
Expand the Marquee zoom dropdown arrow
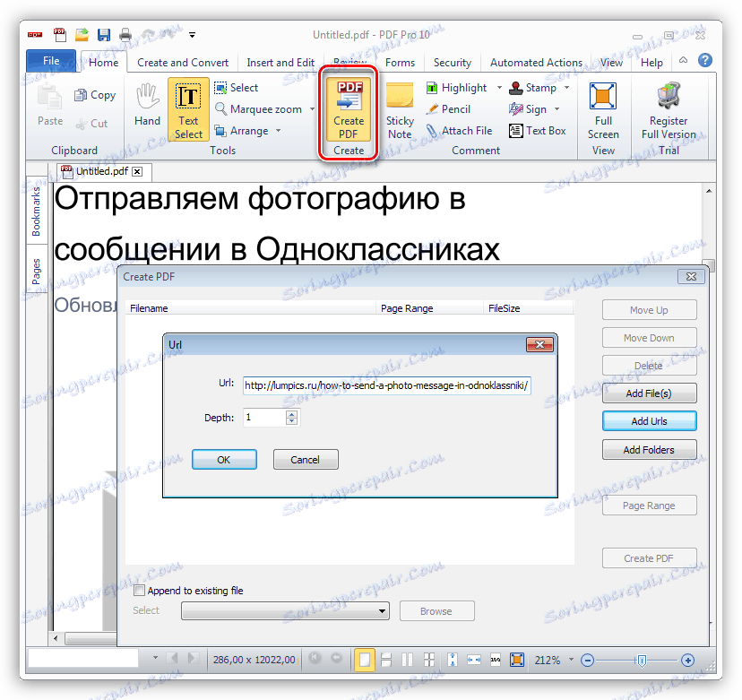pyautogui.click(x=312, y=109)
